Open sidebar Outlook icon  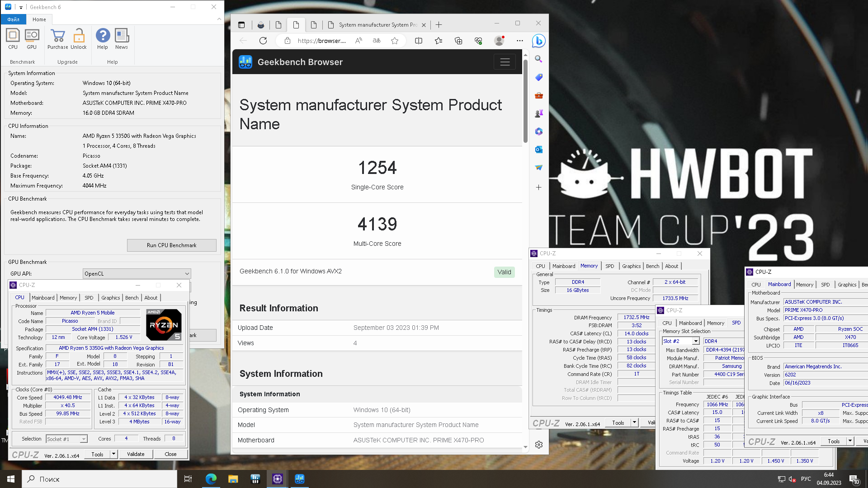pos(538,150)
